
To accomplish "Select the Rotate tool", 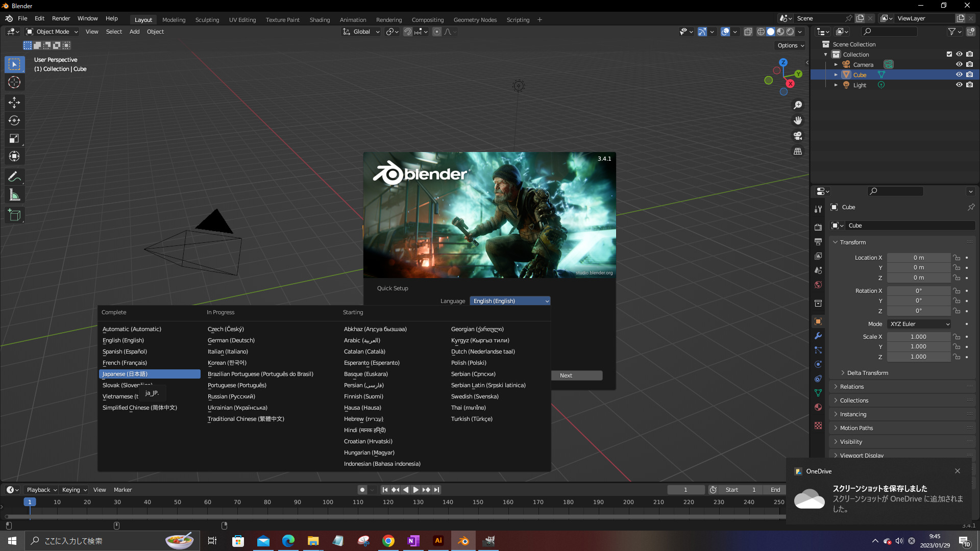I will (14, 120).
